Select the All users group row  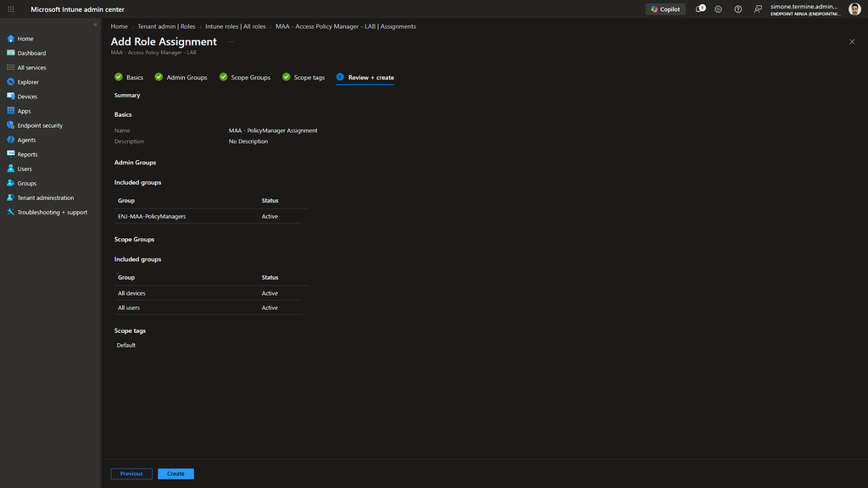[208, 308]
